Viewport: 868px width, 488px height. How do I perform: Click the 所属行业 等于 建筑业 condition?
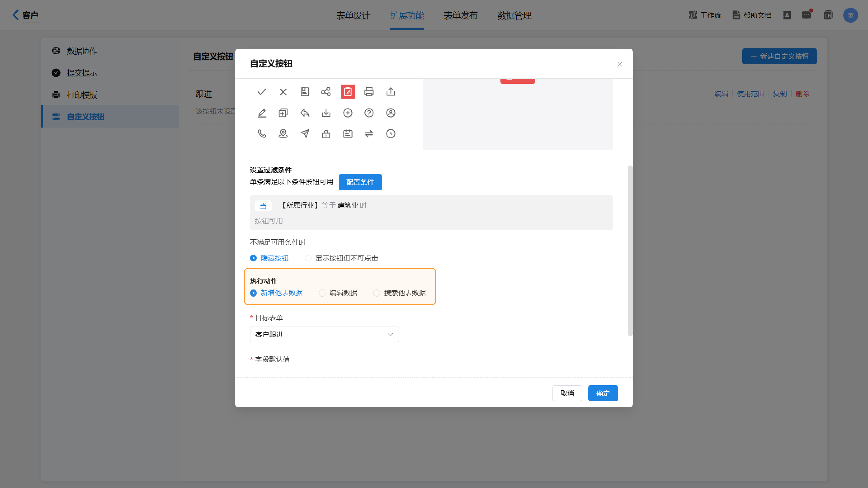(x=324, y=205)
